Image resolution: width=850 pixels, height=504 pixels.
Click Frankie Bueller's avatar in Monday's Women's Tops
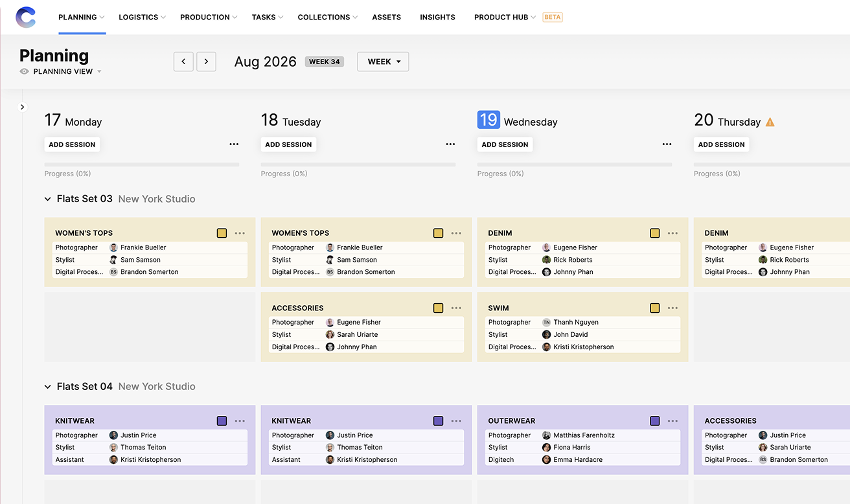(x=113, y=247)
